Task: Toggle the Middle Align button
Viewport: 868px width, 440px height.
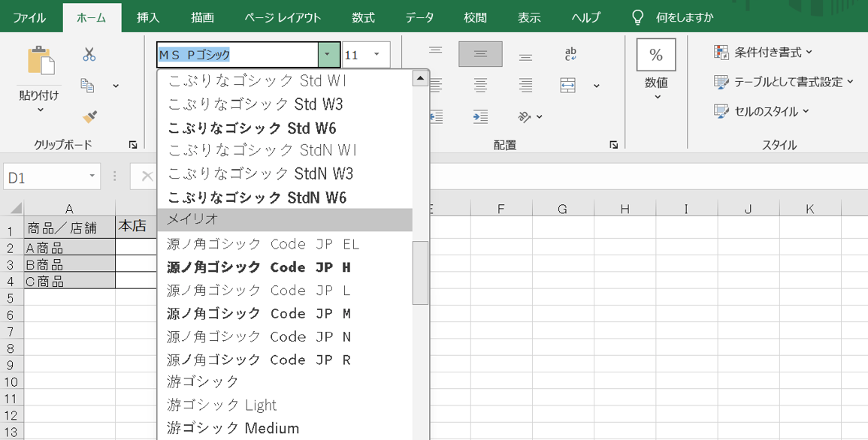Action: 480,54
